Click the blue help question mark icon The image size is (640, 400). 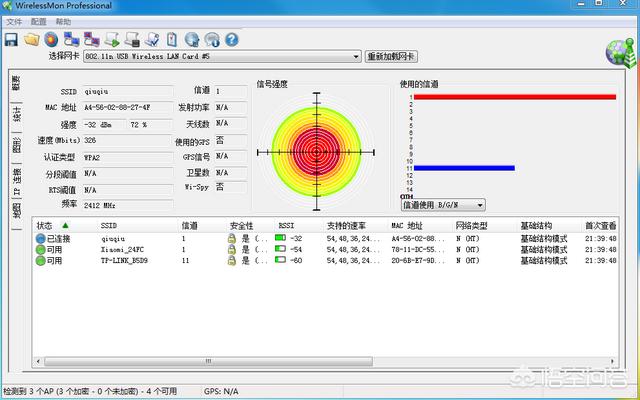(x=231, y=39)
